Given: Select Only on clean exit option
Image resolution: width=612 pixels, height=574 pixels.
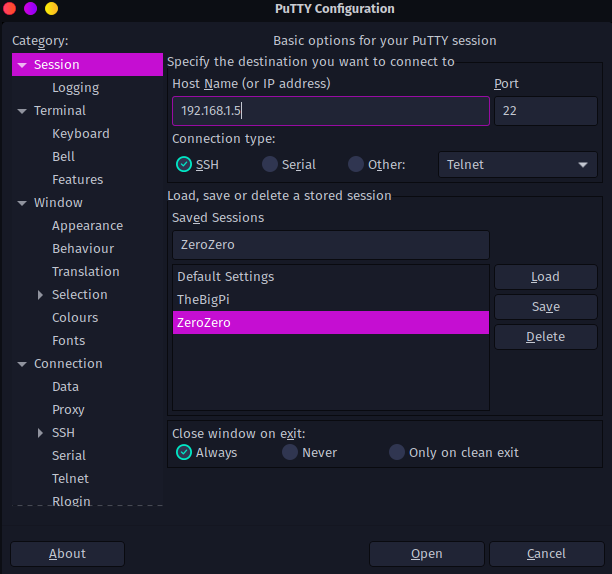Looking at the screenshot, I should [397, 452].
